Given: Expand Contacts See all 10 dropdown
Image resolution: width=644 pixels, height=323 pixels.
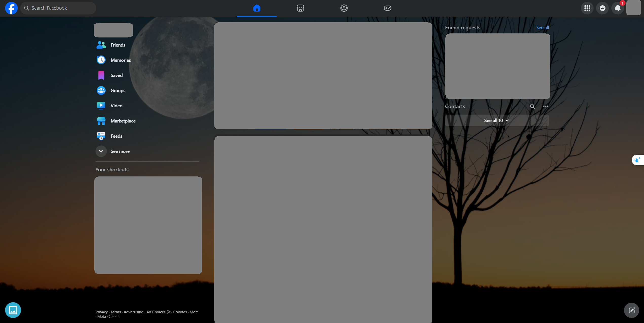Looking at the screenshot, I should (x=496, y=120).
